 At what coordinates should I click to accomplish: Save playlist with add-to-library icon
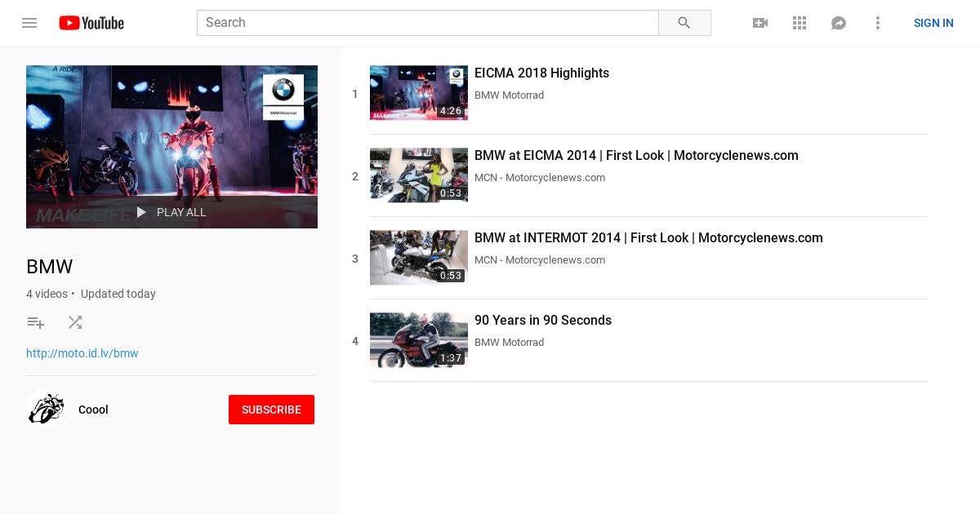[x=35, y=322]
